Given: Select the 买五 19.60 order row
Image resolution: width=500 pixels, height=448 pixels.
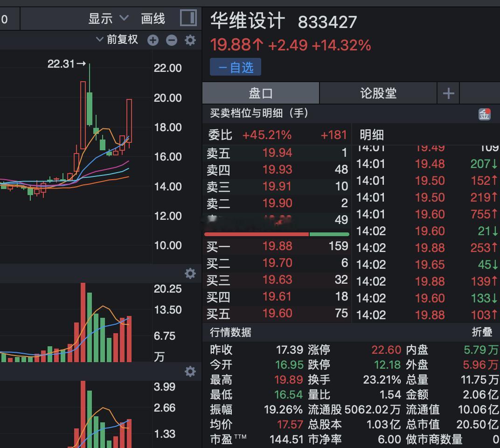Looking at the screenshot, I should (x=277, y=313).
